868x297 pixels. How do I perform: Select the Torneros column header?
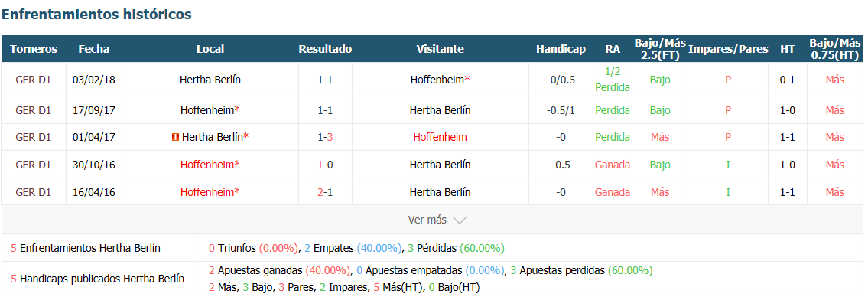(x=34, y=49)
